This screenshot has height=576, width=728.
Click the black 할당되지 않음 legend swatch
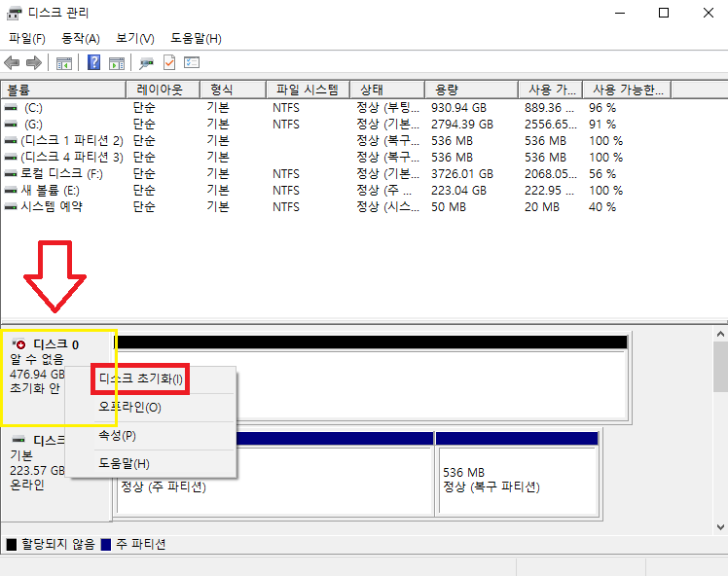[x=12, y=544]
